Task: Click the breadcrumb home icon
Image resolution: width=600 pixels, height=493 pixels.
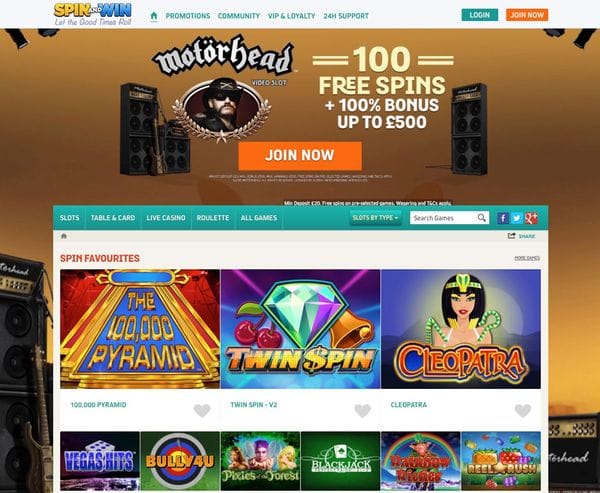Action: [64, 236]
